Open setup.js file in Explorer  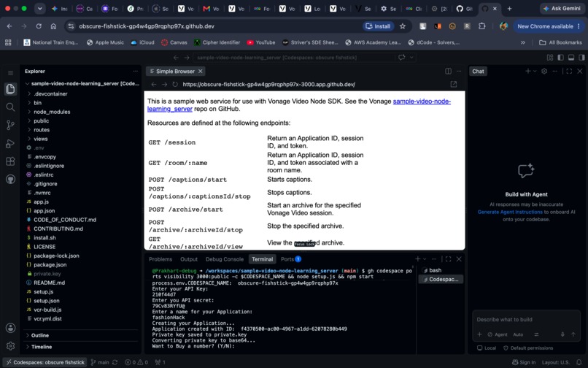(44, 292)
